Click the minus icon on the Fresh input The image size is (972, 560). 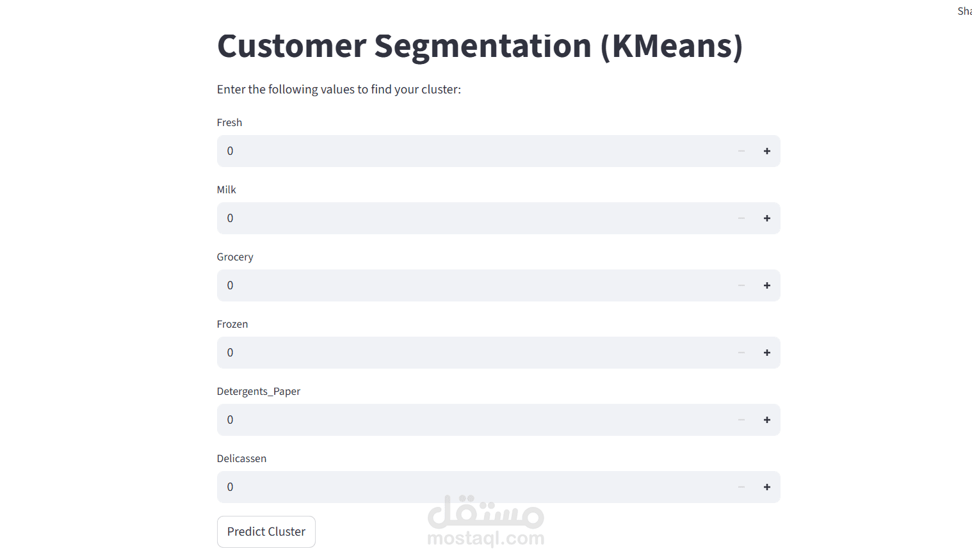pyautogui.click(x=741, y=150)
